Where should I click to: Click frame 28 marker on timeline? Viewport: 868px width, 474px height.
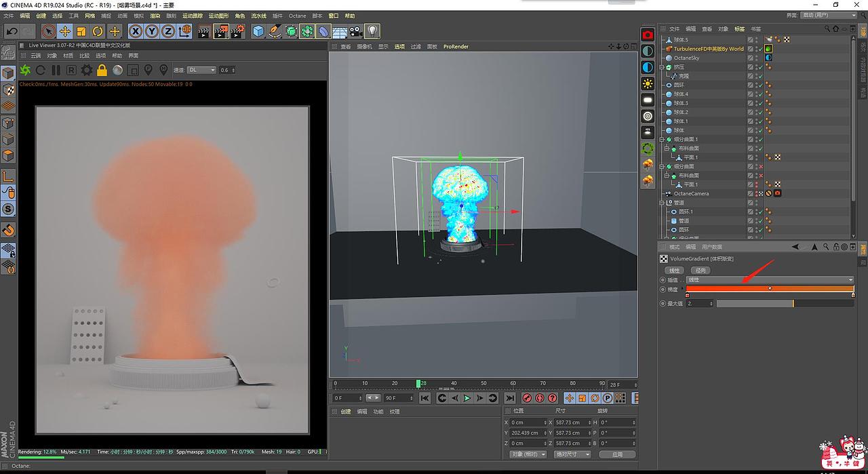pos(419,384)
